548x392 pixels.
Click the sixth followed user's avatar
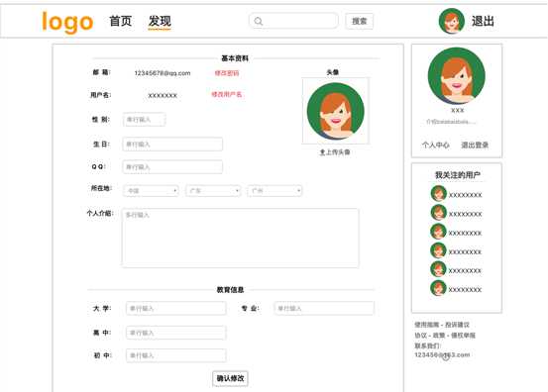pos(439,288)
